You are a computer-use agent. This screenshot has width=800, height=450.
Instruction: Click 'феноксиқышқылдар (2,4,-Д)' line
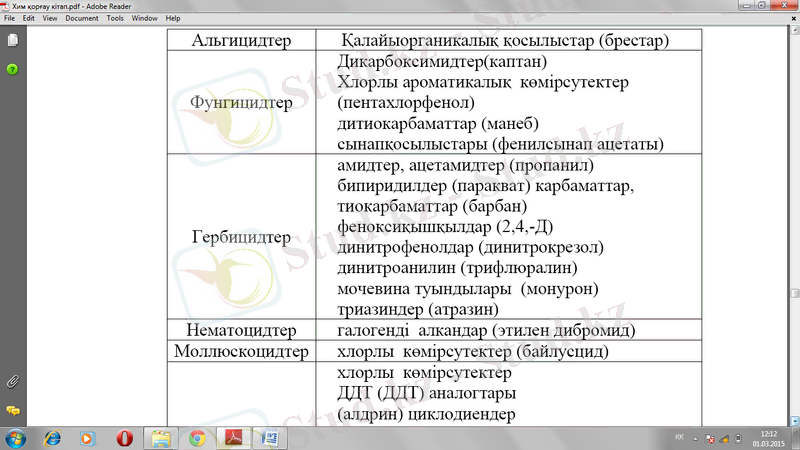click(x=445, y=227)
